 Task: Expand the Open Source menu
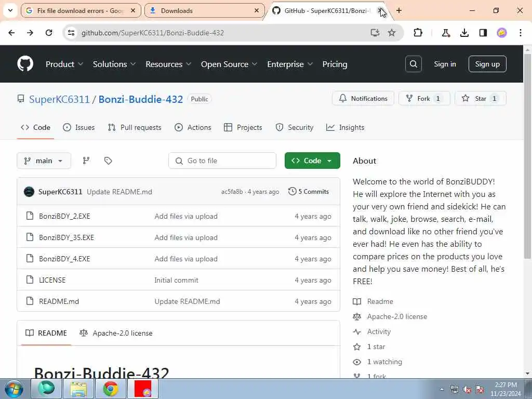click(x=229, y=64)
